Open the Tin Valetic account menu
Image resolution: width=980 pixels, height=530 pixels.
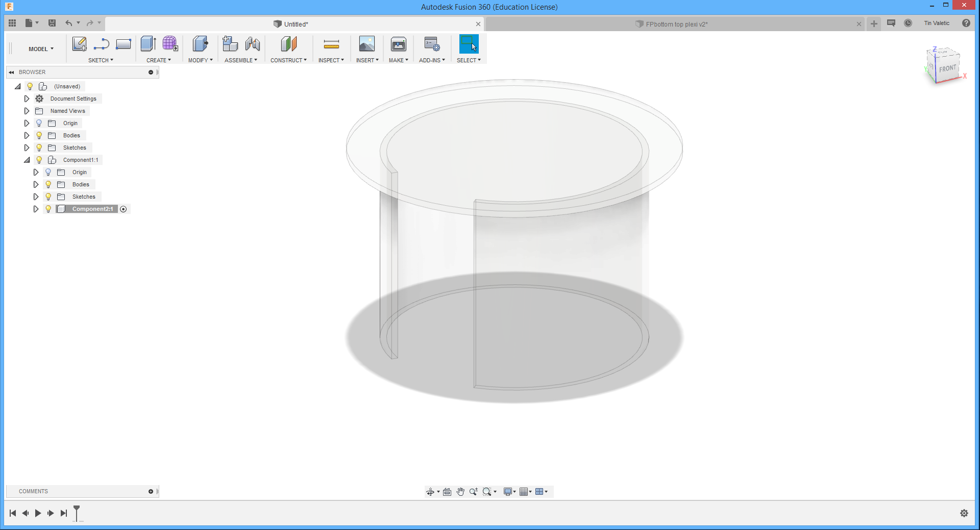point(937,23)
